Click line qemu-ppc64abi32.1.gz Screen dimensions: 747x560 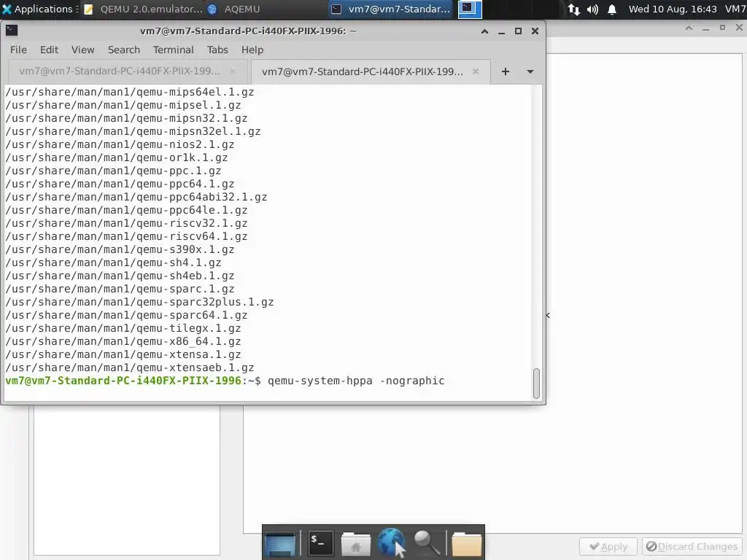[136, 197]
